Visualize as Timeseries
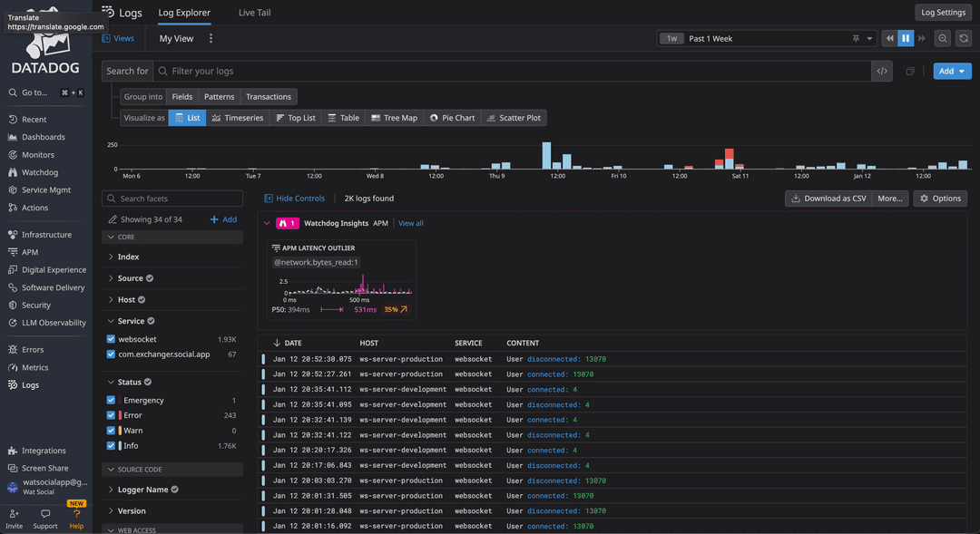This screenshot has width=980, height=534. point(238,118)
